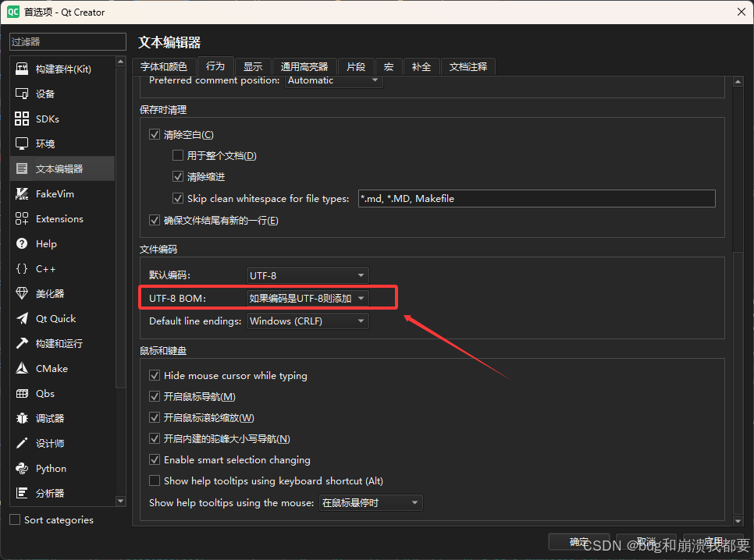The image size is (754, 560).
Task: Toggle Enable smart selection changing
Action: (x=155, y=459)
